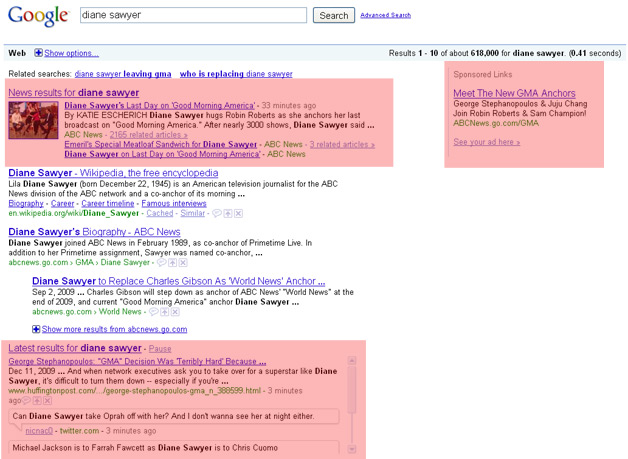Expand Show options panel

(x=70, y=52)
